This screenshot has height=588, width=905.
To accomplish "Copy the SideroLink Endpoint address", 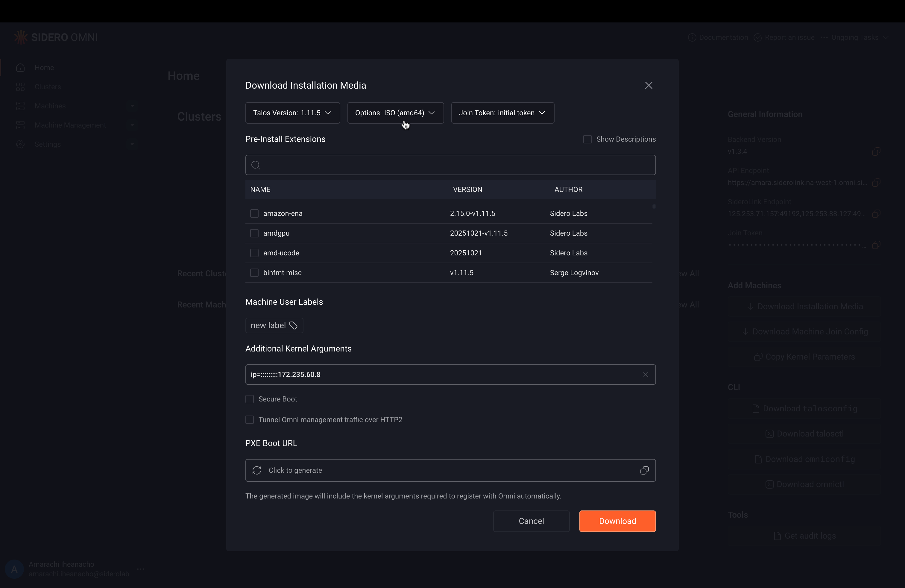I will click(876, 214).
